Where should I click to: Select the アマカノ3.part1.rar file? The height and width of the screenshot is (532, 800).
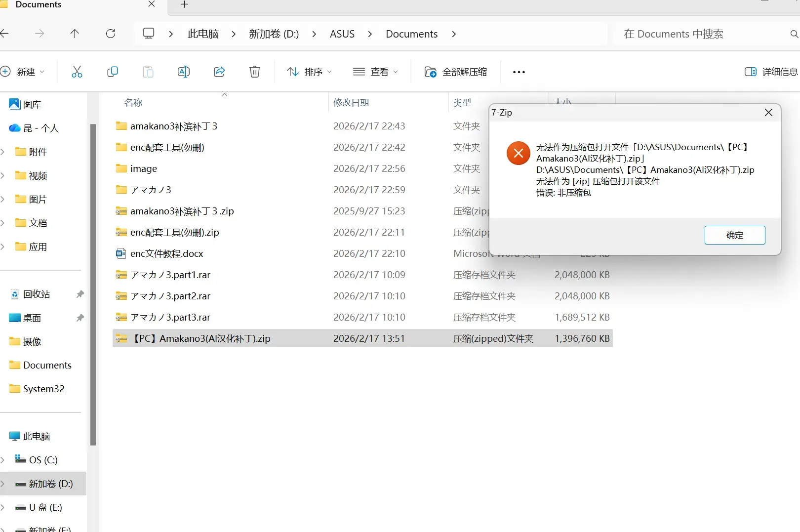click(362, 275)
